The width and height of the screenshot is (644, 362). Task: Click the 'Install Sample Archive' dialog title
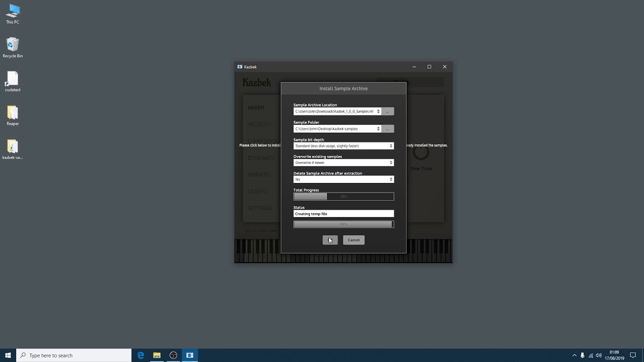pos(344,88)
